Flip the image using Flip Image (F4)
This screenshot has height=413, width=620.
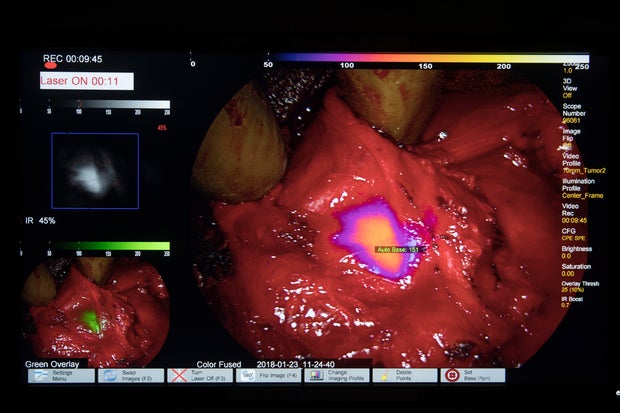point(268,375)
